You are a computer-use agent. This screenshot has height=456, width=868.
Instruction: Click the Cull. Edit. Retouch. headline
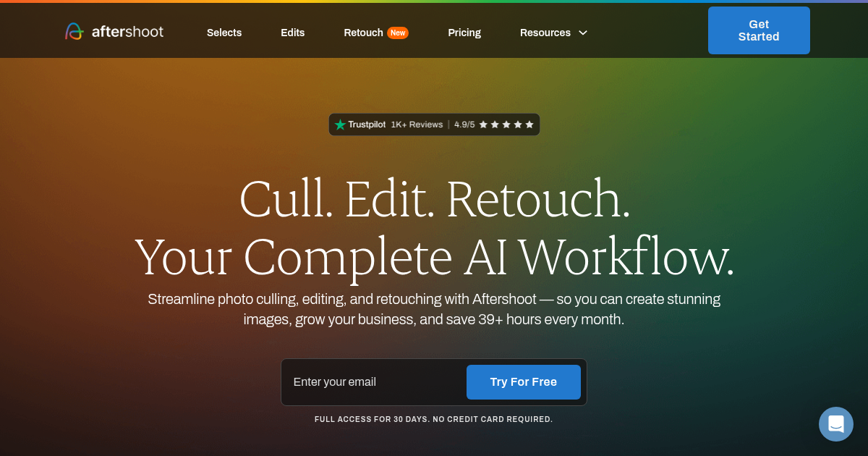click(x=435, y=200)
